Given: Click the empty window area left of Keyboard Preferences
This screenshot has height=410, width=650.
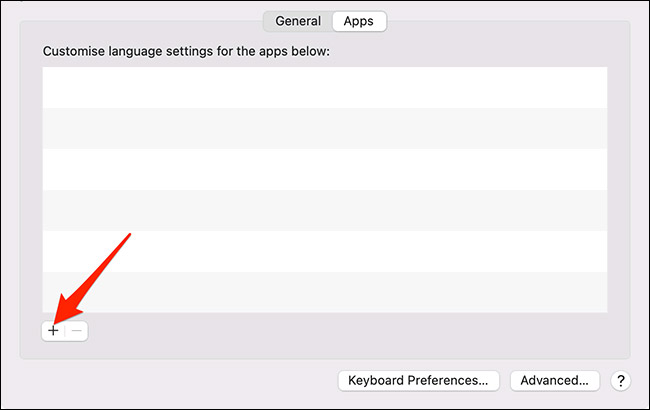Looking at the screenshot, I should 180,380.
